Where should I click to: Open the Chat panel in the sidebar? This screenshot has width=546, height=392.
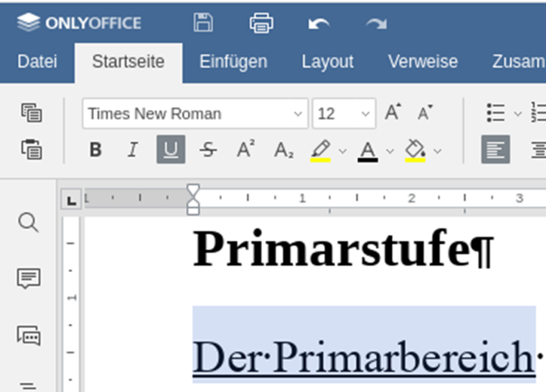[x=29, y=336]
